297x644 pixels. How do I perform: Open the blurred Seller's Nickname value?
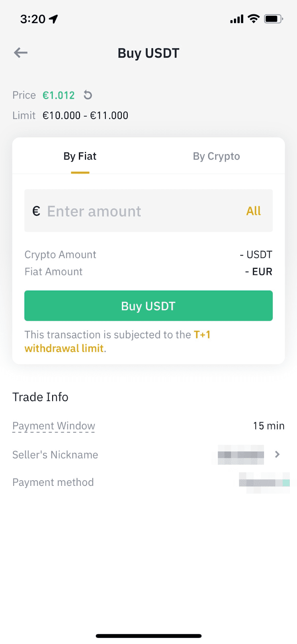(241, 455)
